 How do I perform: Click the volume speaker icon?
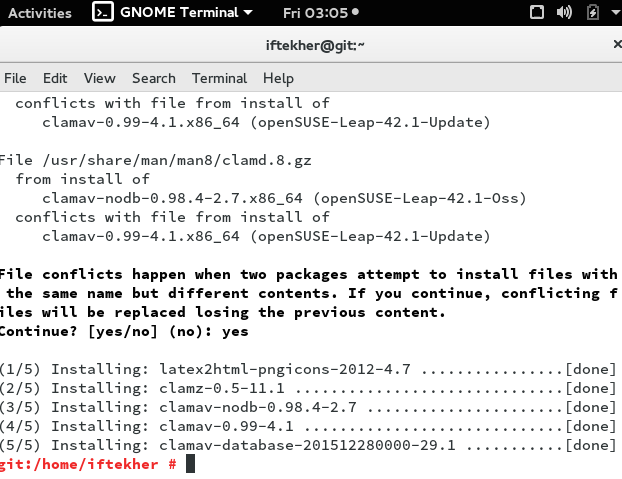point(564,12)
